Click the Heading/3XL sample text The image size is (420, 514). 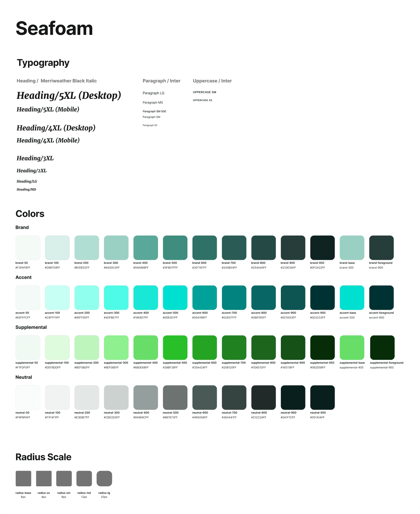tap(35, 158)
